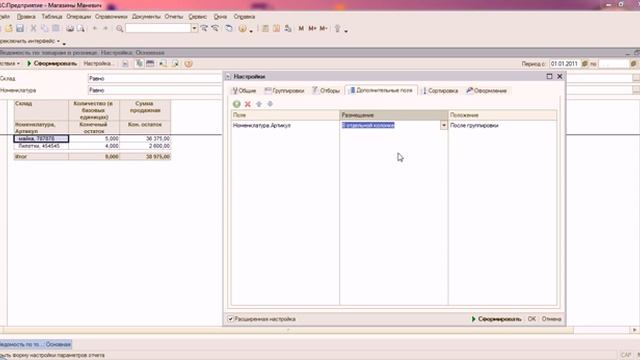Open the Операции menu
The height and width of the screenshot is (360, 640).
(x=79, y=17)
